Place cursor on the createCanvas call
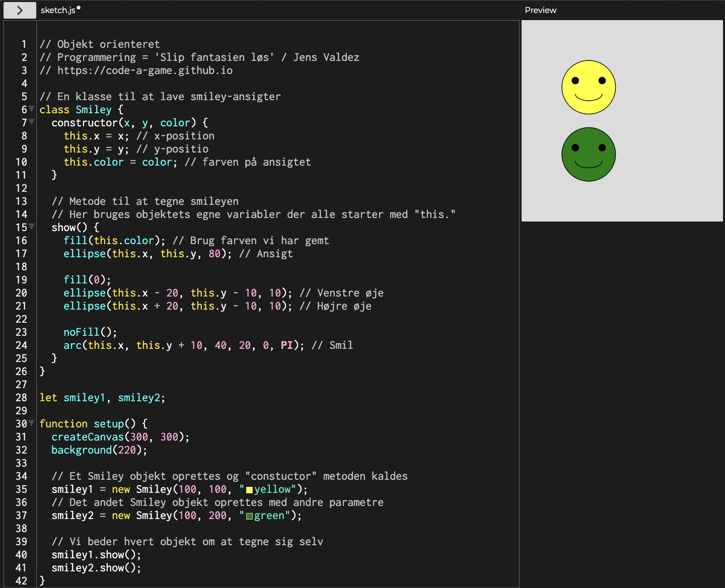This screenshot has height=588, width=725. pos(88,437)
